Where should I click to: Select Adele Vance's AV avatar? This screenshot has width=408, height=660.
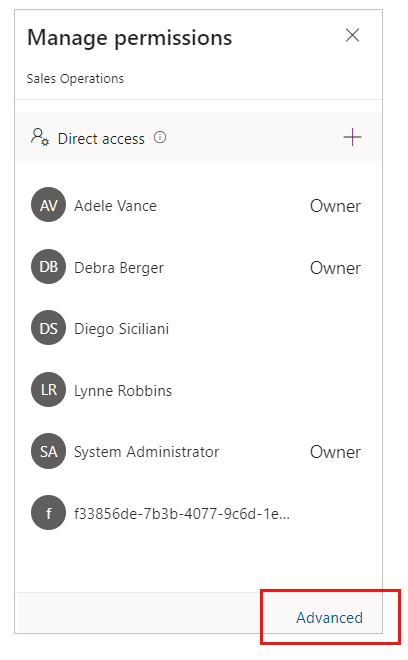48,205
